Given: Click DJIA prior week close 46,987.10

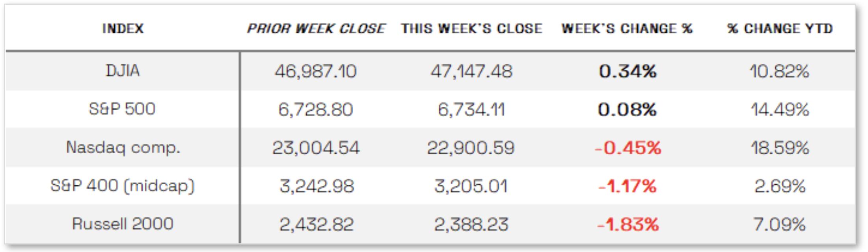Looking at the screenshot, I should point(316,71).
